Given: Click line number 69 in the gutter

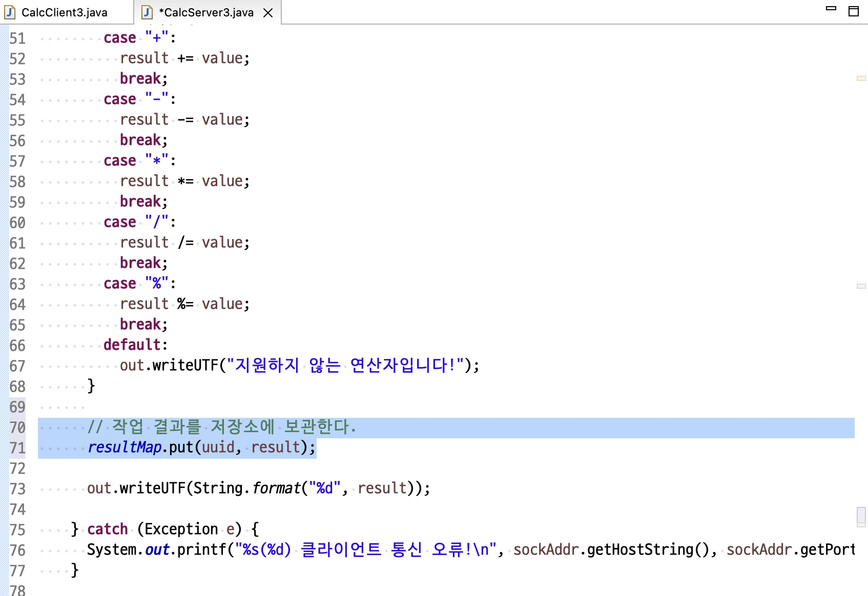Looking at the screenshot, I should (17, 407).
